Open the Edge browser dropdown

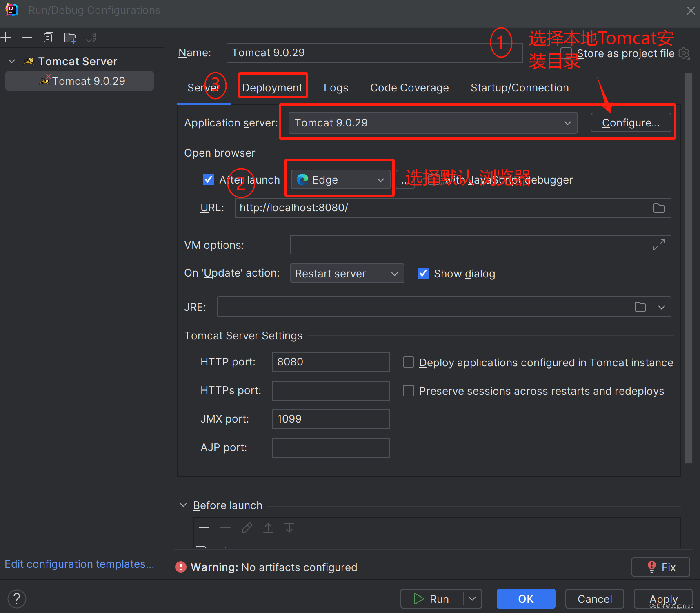pos(341,180)
